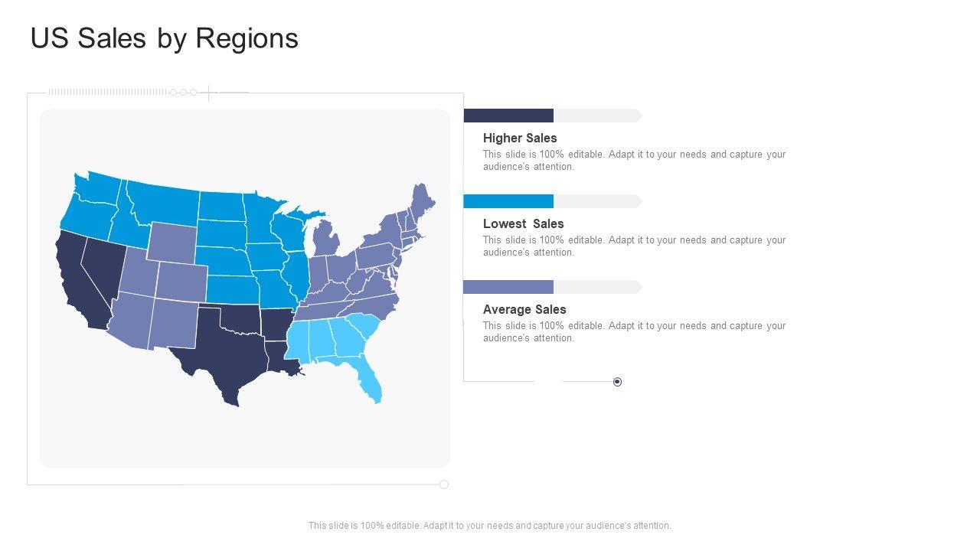Select Wyoming on the map
This screenshot has height=551, width=980.
pos(172,240)
